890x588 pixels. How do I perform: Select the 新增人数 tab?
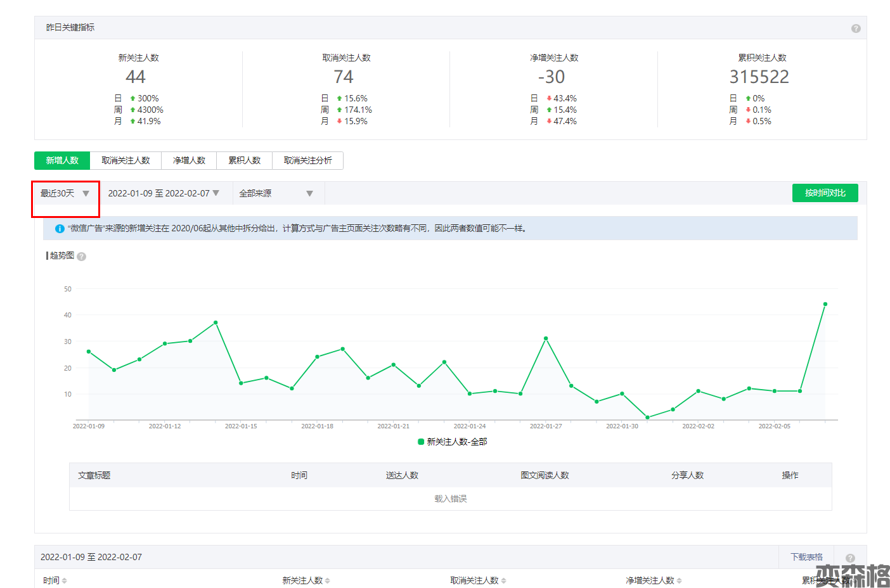[x=62, y=160]
